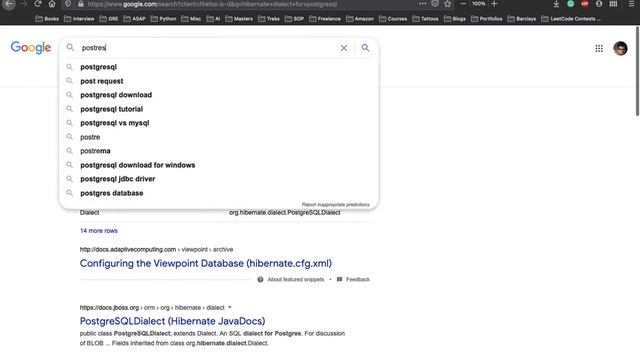Open the Python bookmarks folder

click(163, 19)
